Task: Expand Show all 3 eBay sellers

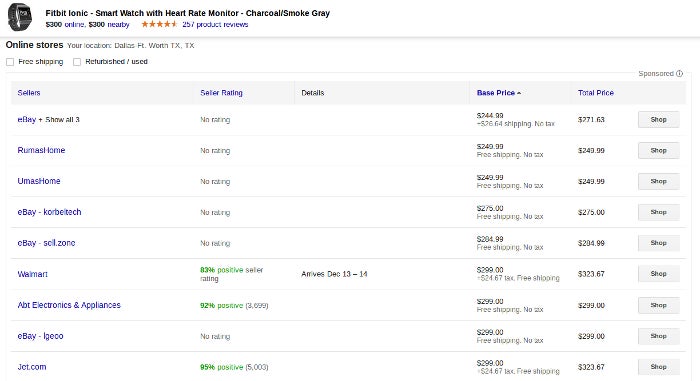Action: [x=62, y=120]
